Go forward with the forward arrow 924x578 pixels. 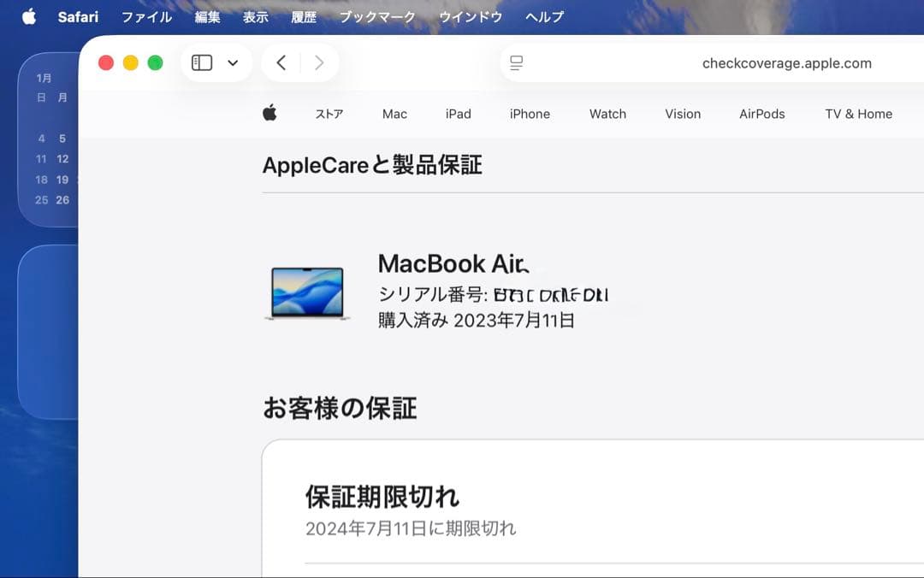(x=319, y=62)
